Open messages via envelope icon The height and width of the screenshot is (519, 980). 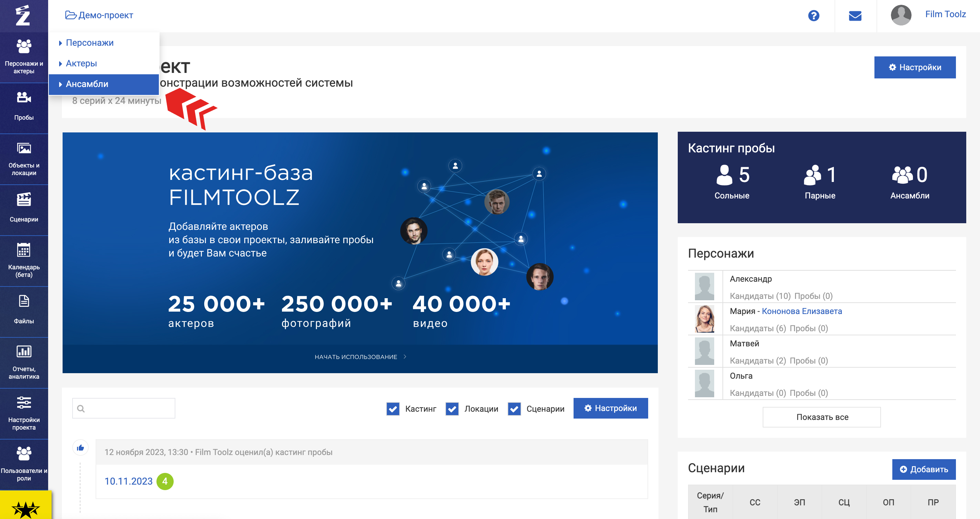click(855, 15)
